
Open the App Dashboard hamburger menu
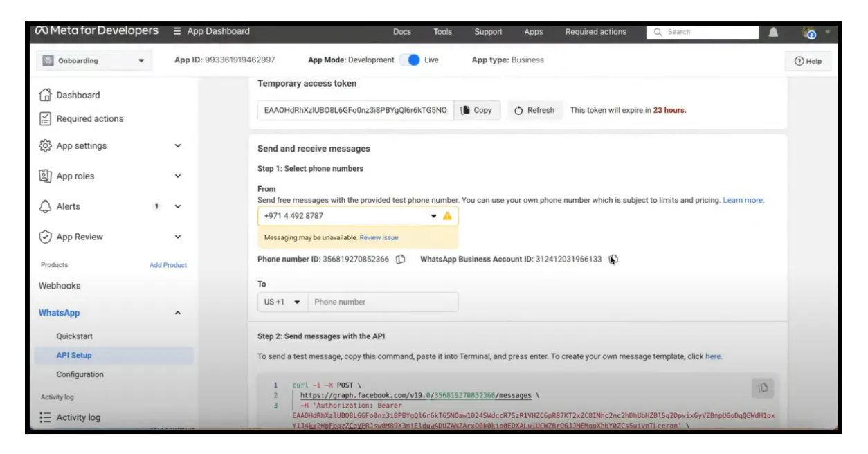(177, 31)
